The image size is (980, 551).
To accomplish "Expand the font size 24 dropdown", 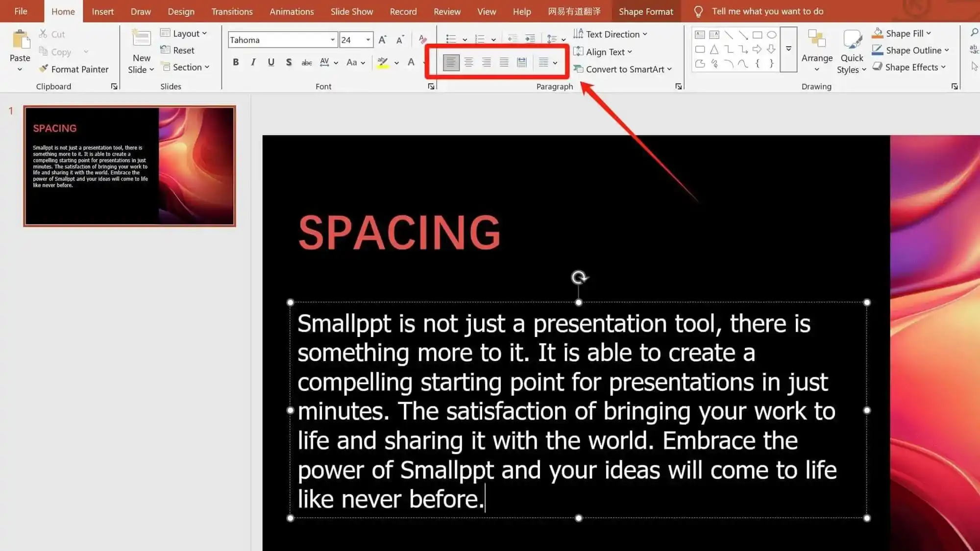I will pos(367,40).
